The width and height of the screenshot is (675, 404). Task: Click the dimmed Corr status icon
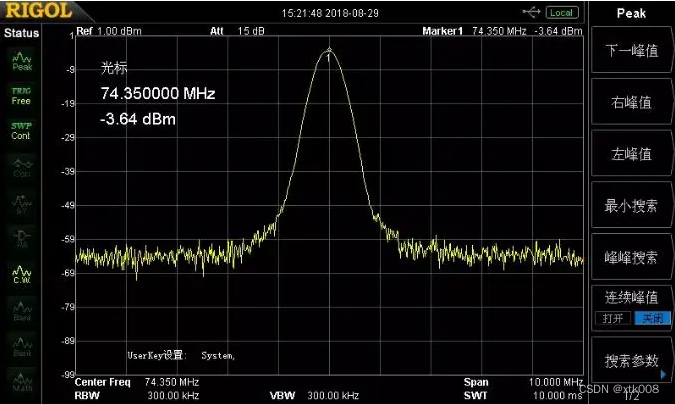[22, 168]
